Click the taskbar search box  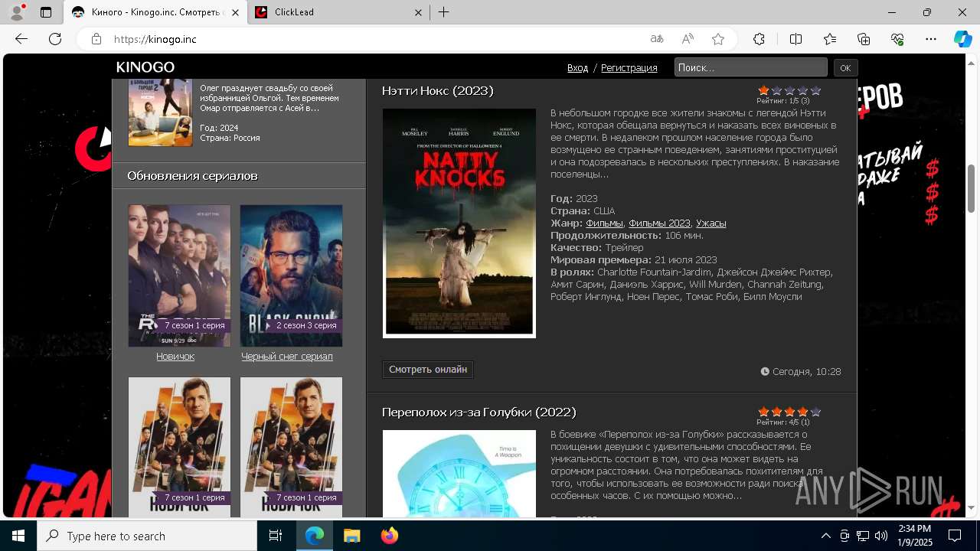147,536
